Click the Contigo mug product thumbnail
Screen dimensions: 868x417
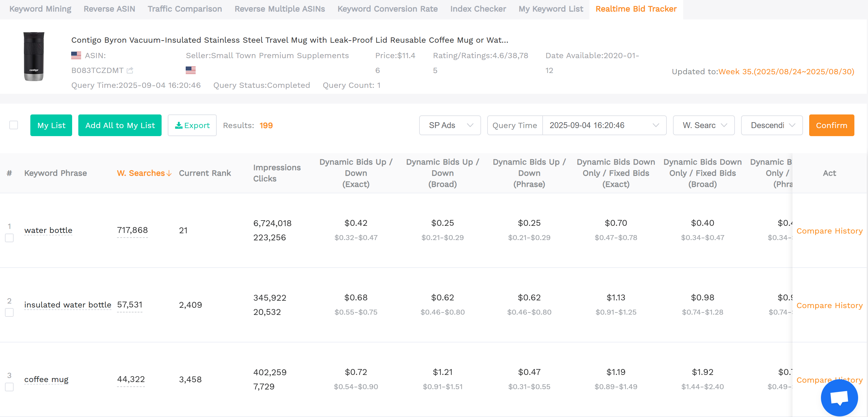(34, 56)
